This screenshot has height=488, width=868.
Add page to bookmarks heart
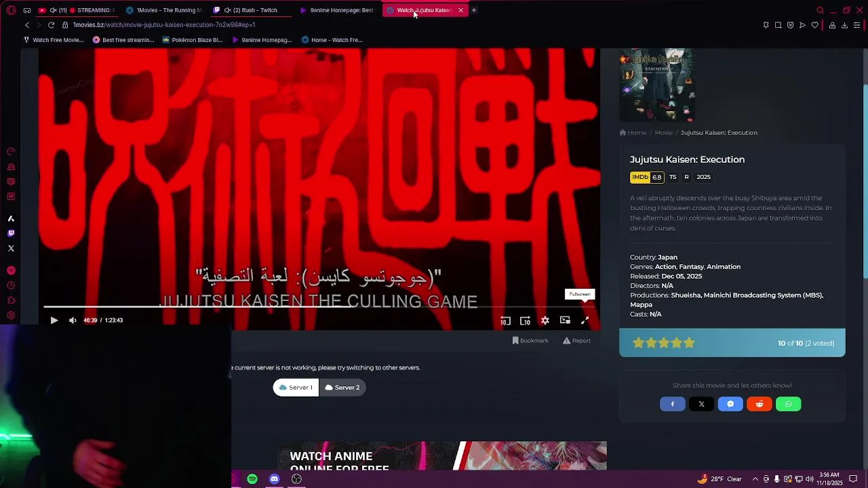[814, 25]
